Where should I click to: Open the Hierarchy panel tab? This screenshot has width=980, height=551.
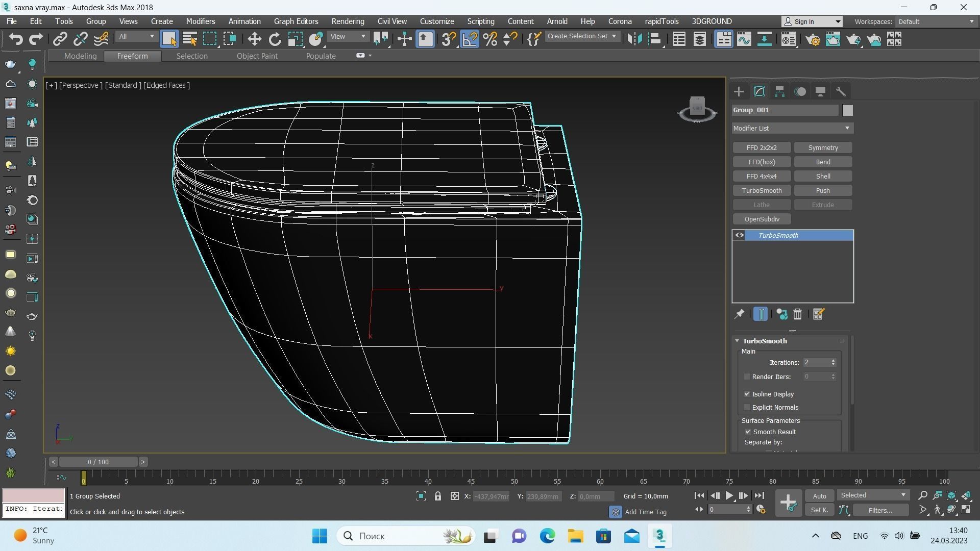coord(779,92)
